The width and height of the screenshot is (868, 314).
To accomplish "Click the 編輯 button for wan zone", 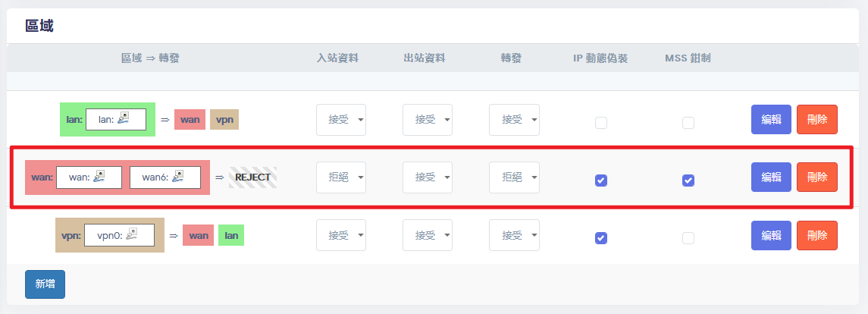I will click(x=771, y=177).
